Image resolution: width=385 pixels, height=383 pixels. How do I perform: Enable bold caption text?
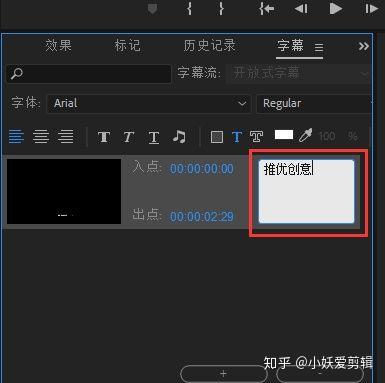104,137
